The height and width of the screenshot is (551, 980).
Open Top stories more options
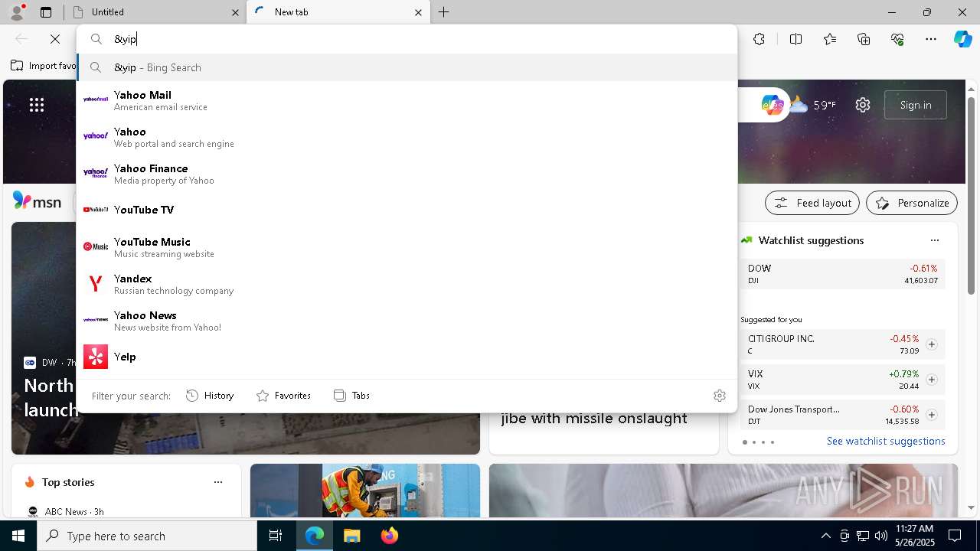tap(218, 482)
